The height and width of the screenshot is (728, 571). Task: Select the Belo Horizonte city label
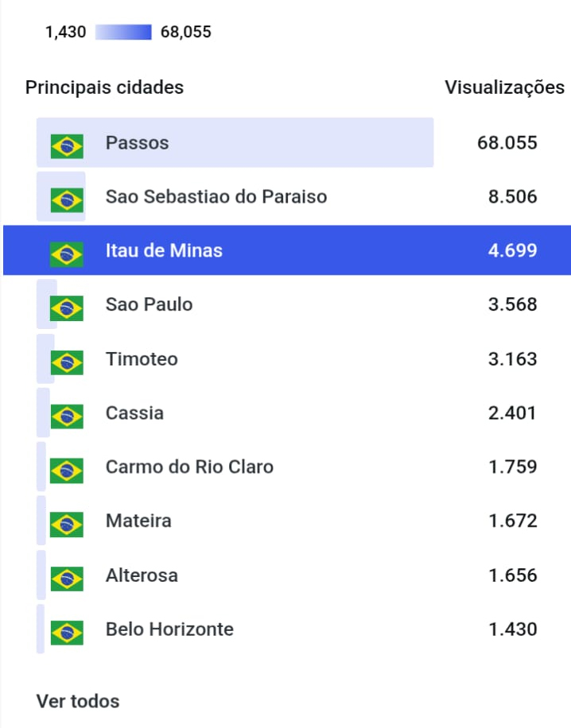click(169, 629)
